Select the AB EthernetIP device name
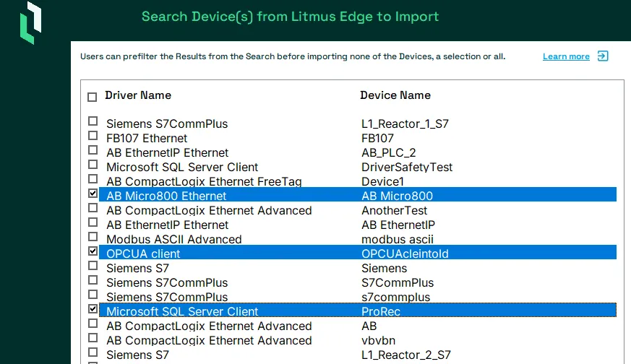Image resolution: width=631 pixels, height=364 pixels. [398, 225]
